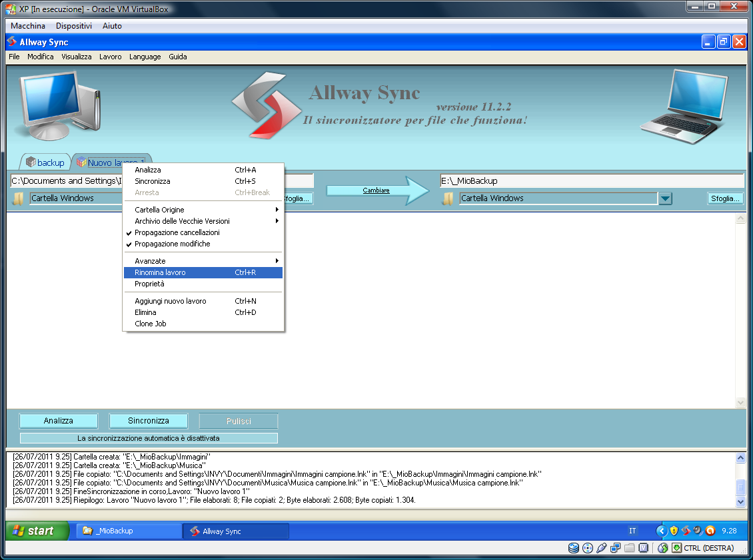The image size is (753, 560).
Task: Click the laptop icon in the banner
Action: tap(684, 107)
